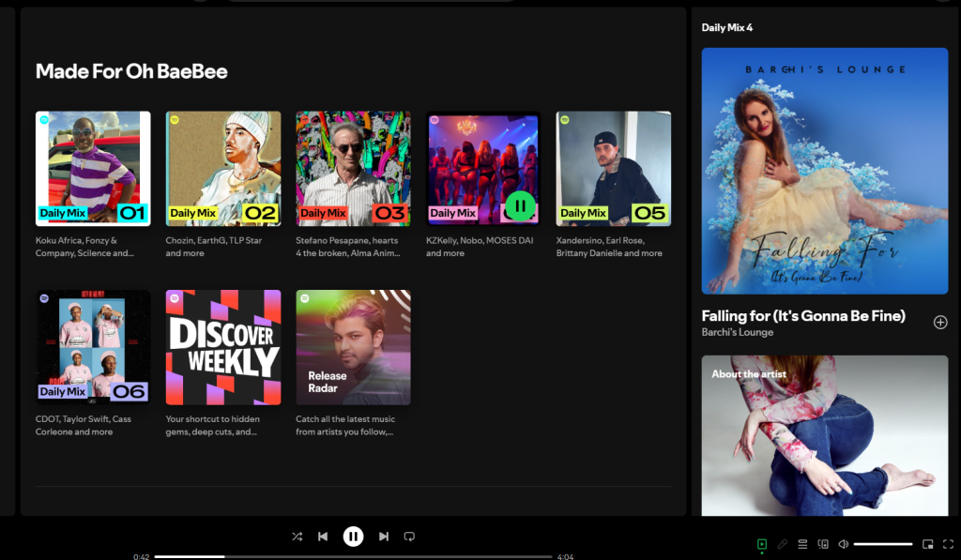Set the volume on the volume slider
Screen dimensions: 961x560
(x=883, y=544)
